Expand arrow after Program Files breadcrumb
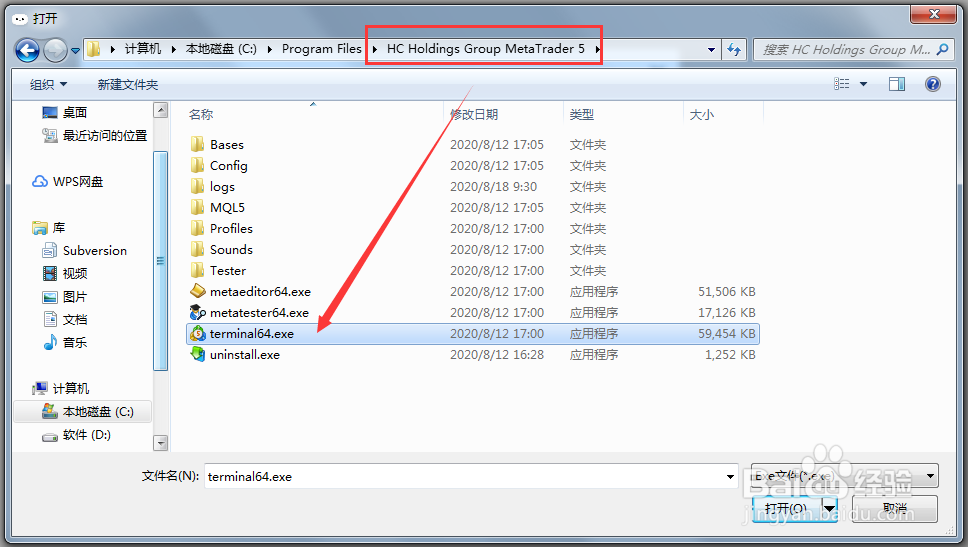The width and height of the screenshot is (968, 547). 374,49
